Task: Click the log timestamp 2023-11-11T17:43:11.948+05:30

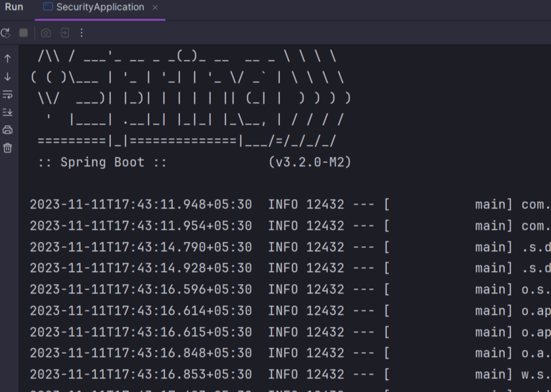Action: (141, 204)
